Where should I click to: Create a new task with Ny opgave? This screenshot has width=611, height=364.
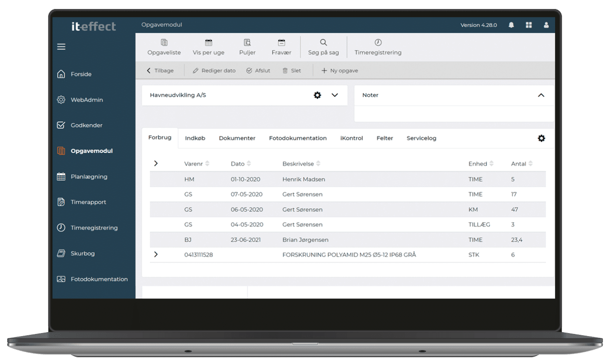pyautogui.click(x=340, y=70)
